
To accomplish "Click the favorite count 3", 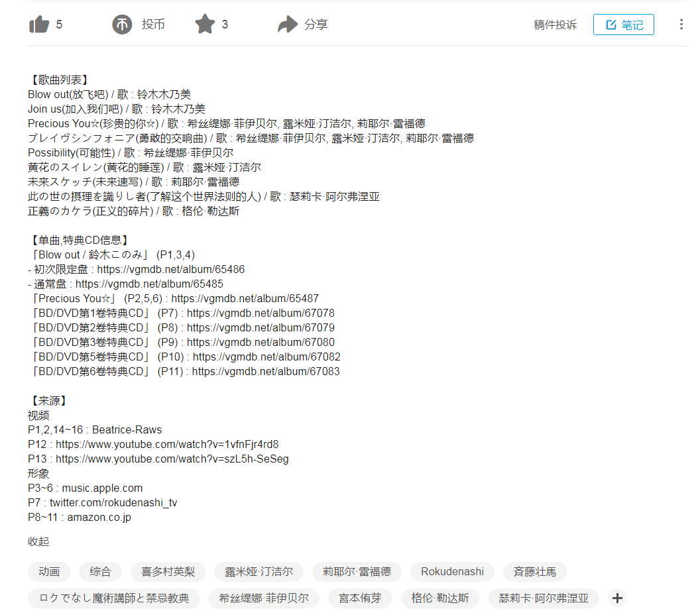I will pyautogui.click(x=225, y=25).
